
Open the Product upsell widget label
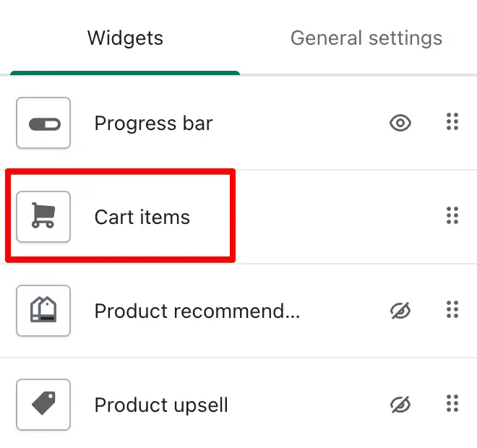(x=161, y=405)
